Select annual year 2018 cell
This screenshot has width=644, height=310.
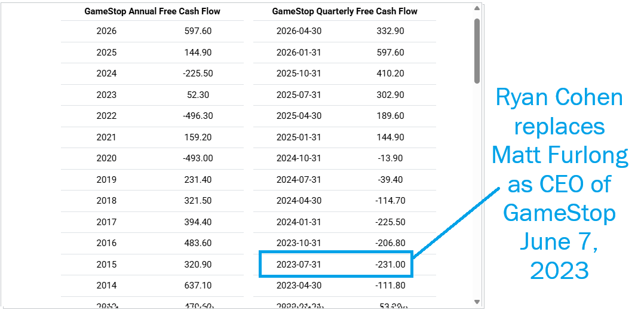tap(106, 201)
